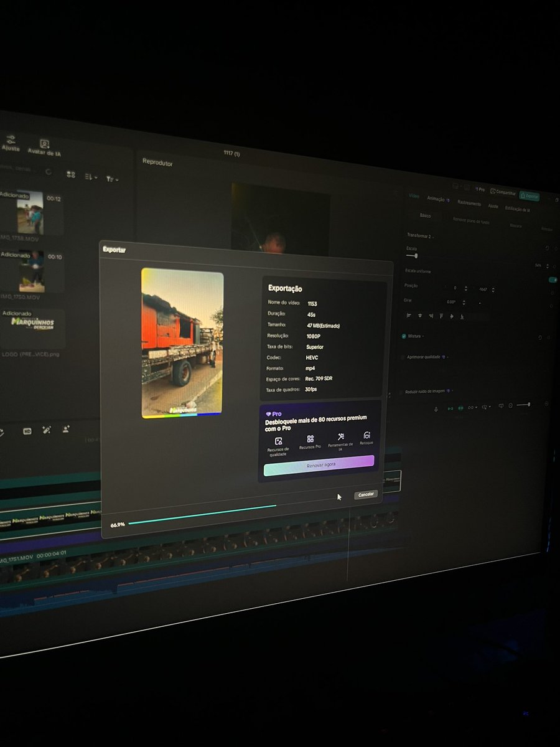The height and width of the screenshot is (747, 560).
Task: Click the person-plus icon in timeline toolbar
Action: click(66, 429)
